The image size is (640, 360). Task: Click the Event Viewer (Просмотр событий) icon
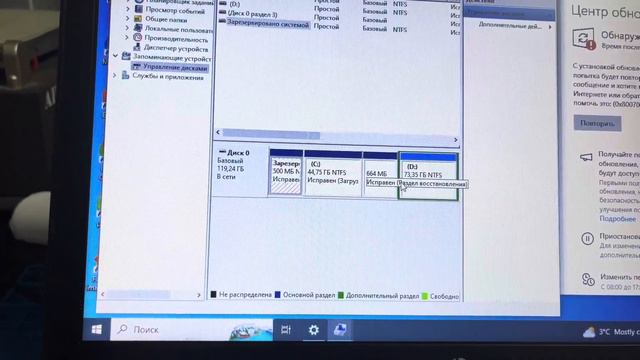[139, 9]
